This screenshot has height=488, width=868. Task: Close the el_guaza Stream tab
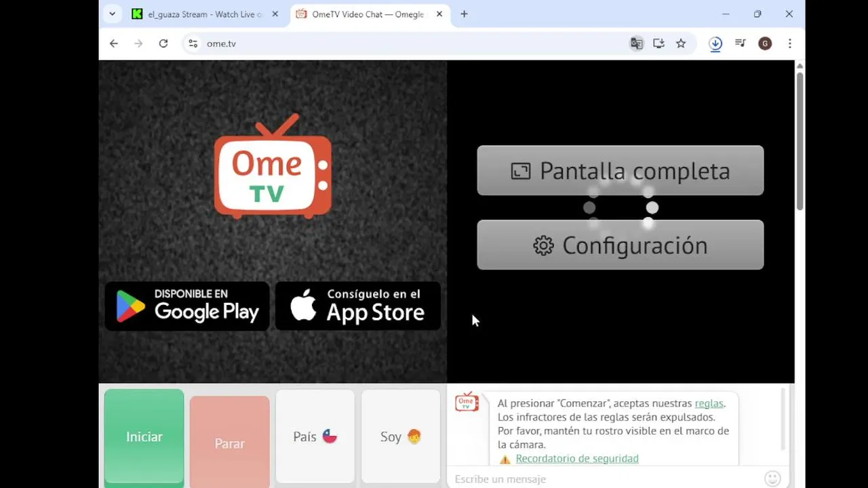pos(275,14)
